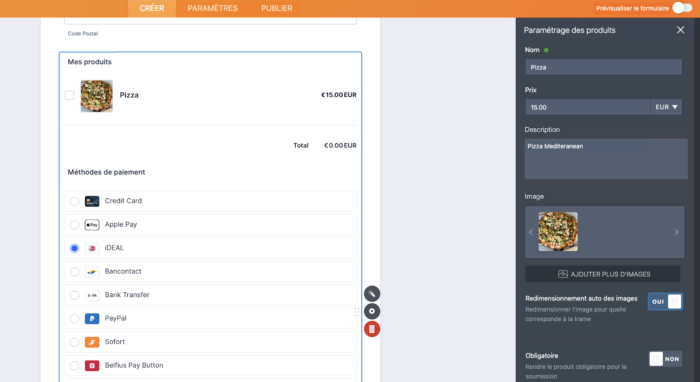Close the Paramétrage des produits panel
Image resolution: width=700 pixels, height=382 pixels.
point(680,30)
